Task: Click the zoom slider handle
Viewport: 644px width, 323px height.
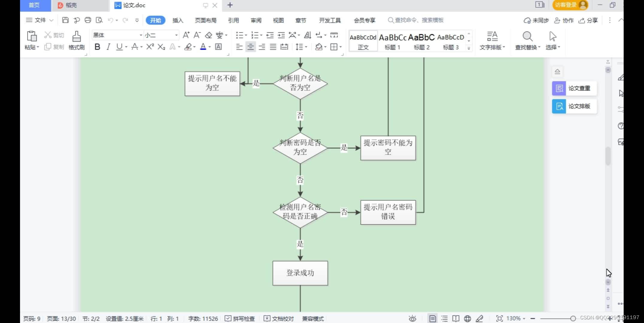Action: click(573, 319)
